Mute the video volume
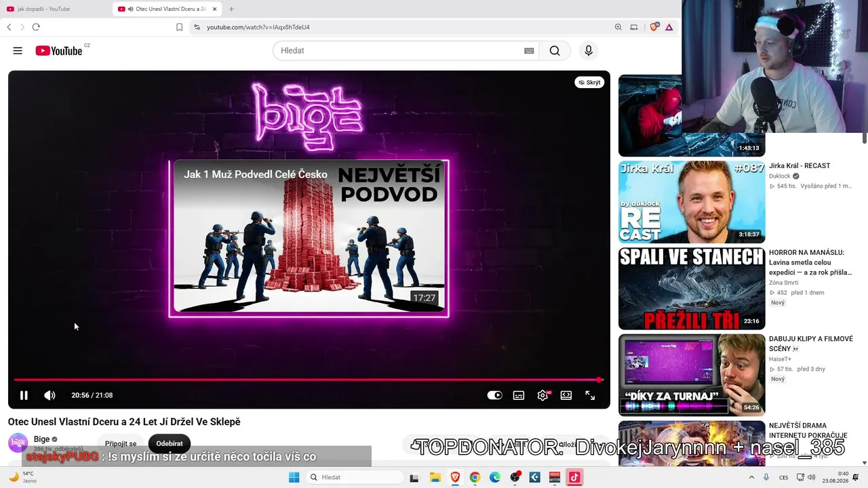The height and width of the screenshot is (488, 868). [x=50, y=395]
